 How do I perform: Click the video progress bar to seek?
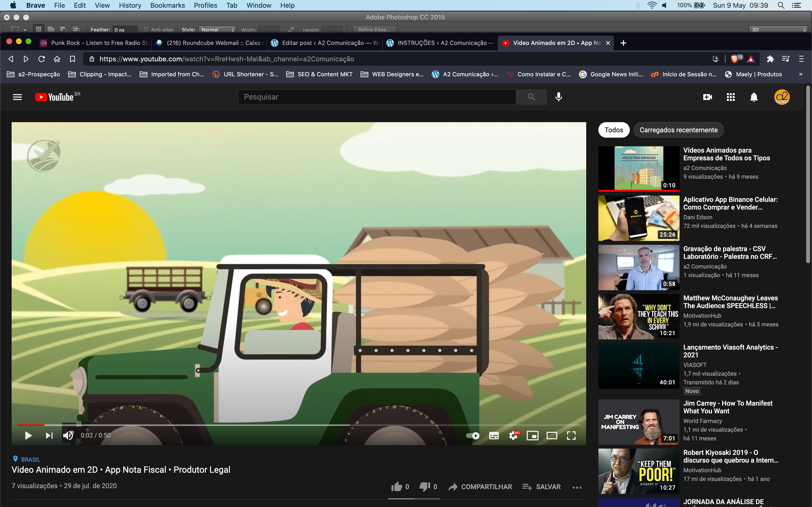[235, 425]
